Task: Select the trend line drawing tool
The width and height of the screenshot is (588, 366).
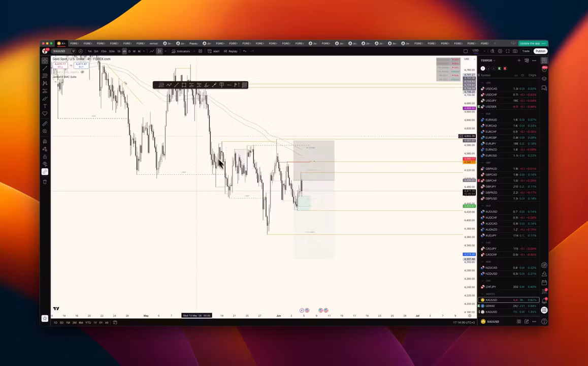Action: pos(45,68)
